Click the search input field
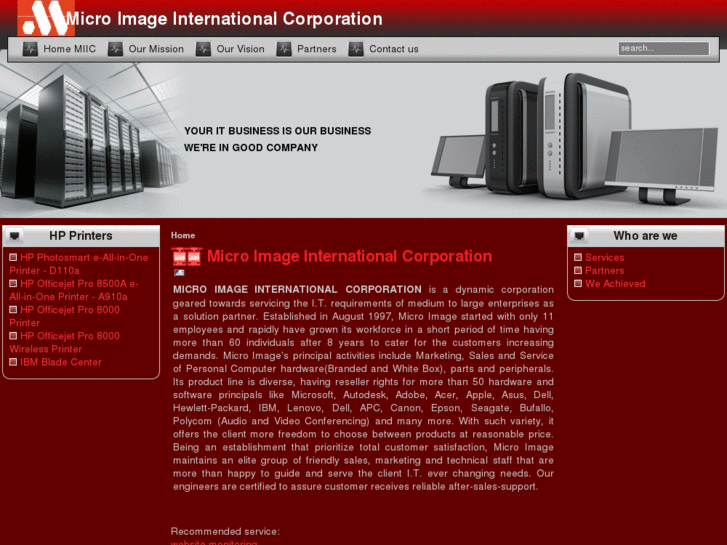 [663, 48]
